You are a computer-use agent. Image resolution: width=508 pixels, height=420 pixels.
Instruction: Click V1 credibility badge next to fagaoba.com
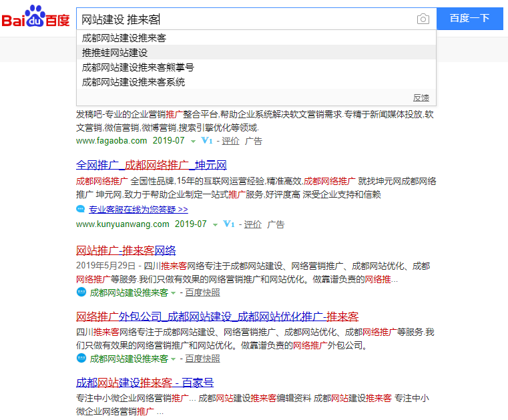click(x=207, y=142)
